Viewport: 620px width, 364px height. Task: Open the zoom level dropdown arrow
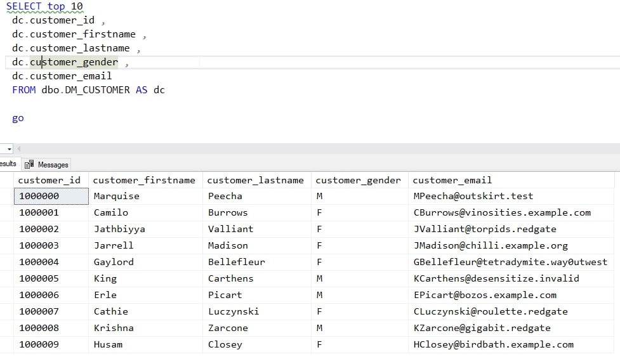click(9, 149)
